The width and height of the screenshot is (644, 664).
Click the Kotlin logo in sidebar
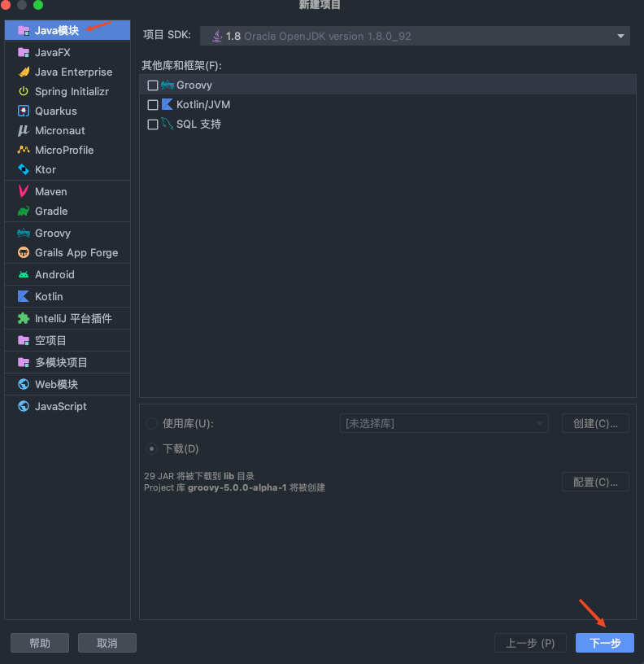[x=24, y=296]
